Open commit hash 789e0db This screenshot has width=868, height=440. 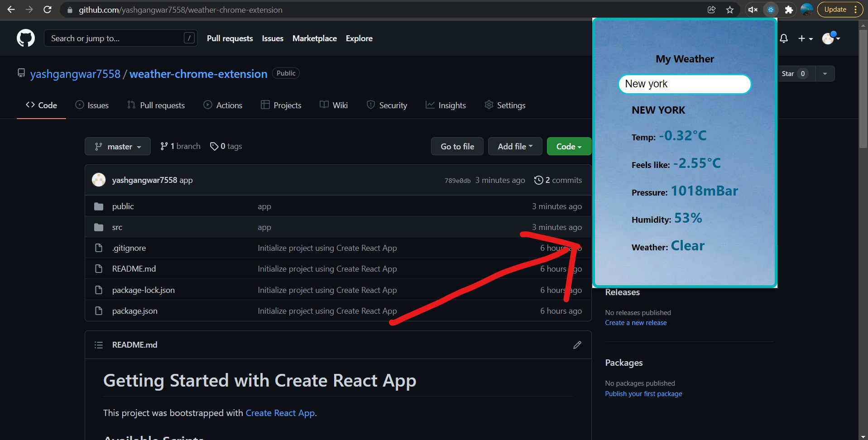click(x=457, y=181)
